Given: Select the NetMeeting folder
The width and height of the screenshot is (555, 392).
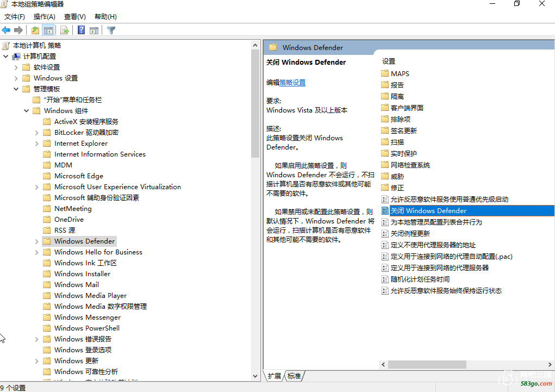Looking at the screenshot, I should pos(73,209).
